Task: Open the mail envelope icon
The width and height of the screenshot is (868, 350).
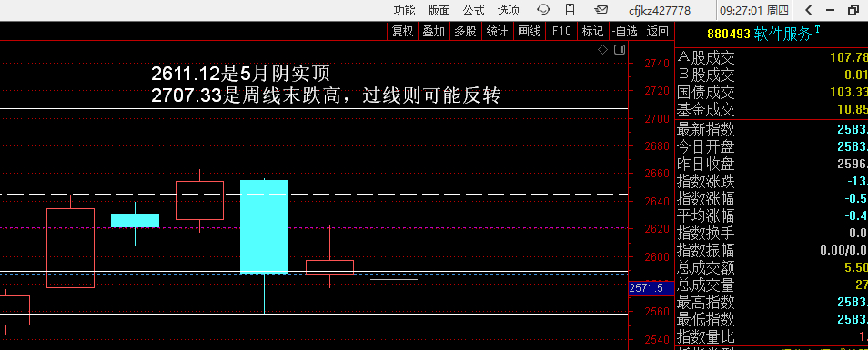Action: tap(601, 9)
